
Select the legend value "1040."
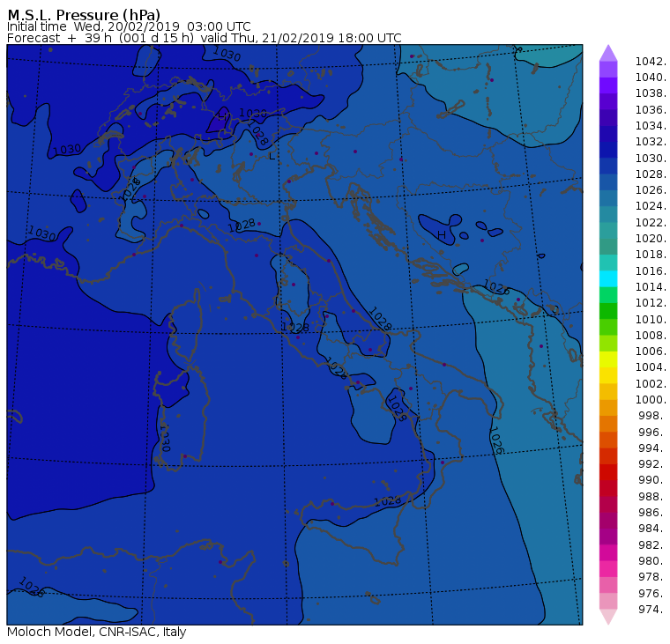(651, 78)
